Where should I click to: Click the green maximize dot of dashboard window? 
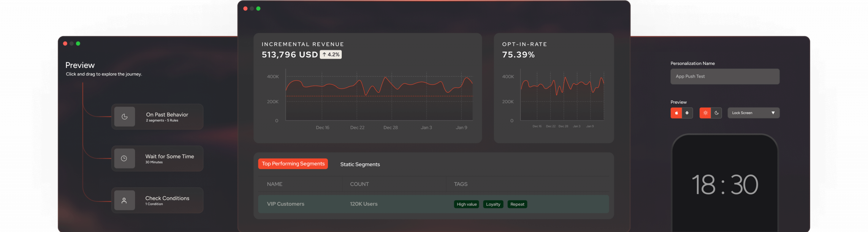point(258,8)
